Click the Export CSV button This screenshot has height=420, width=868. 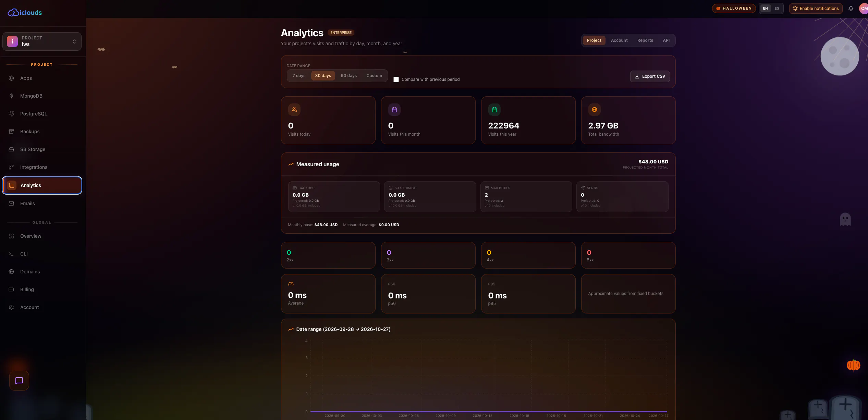click(x=650, y=76)
